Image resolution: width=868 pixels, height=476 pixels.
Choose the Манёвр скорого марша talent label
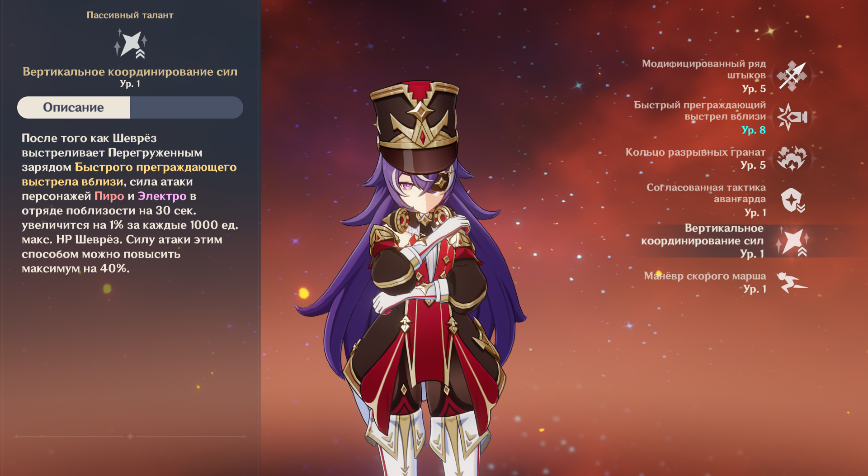coord(705,276)
